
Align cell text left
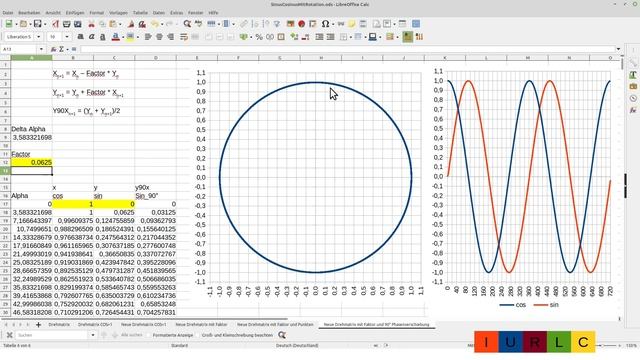click(x=148, y=37)
